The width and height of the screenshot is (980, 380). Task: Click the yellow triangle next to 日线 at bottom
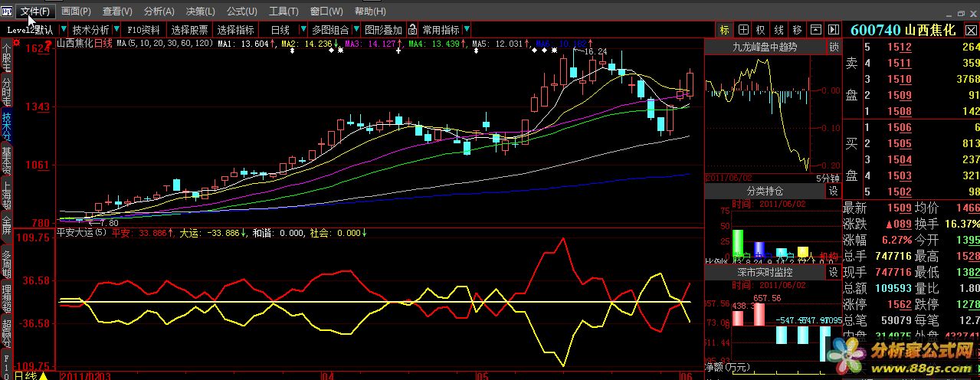(44, 376)
